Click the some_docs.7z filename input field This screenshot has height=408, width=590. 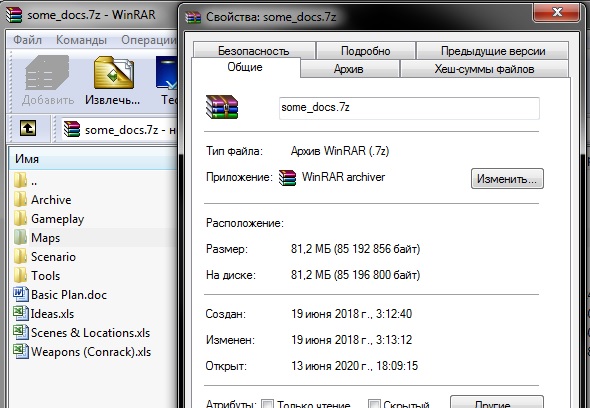[409, 108]
